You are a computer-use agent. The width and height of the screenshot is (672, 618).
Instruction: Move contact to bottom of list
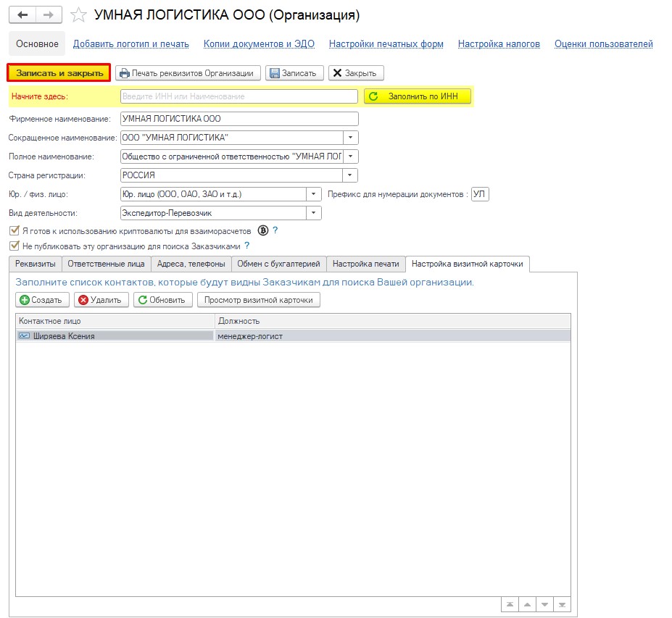click(562, 605)
